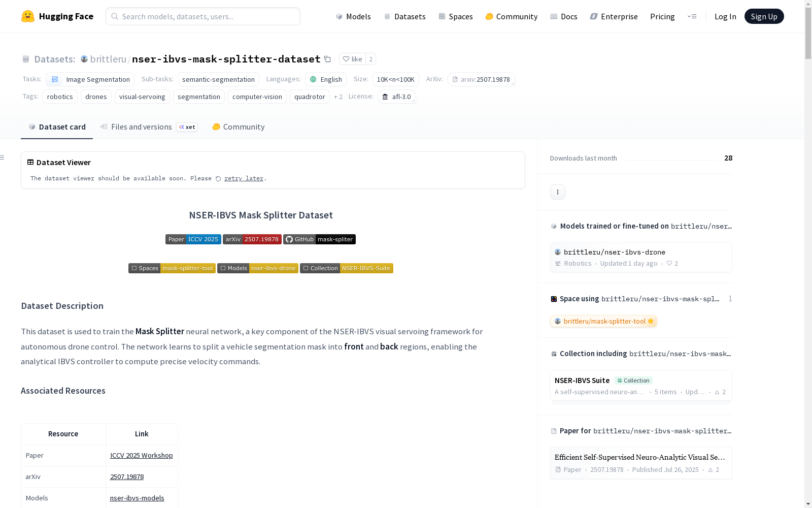Screen dimensions: 812x508
Task: Open the 2507.19878 arXiv table link
Action: tap(127, 477)
